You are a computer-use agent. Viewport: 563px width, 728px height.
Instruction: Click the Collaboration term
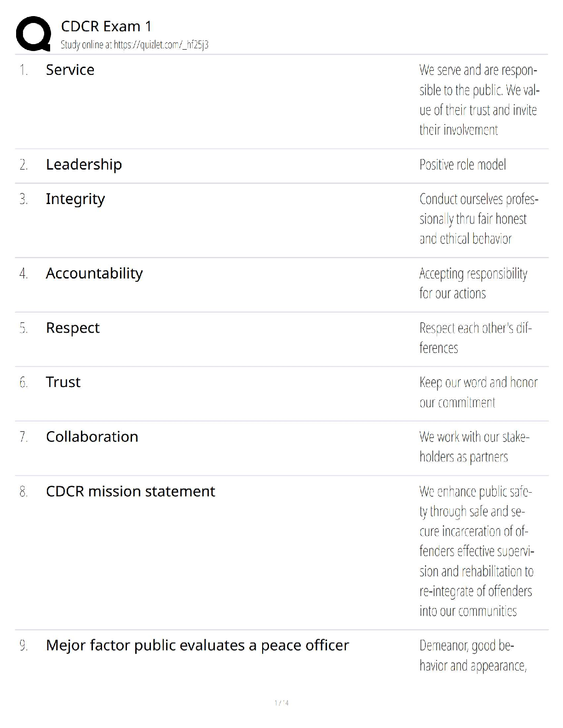click(x=92, y=437)
